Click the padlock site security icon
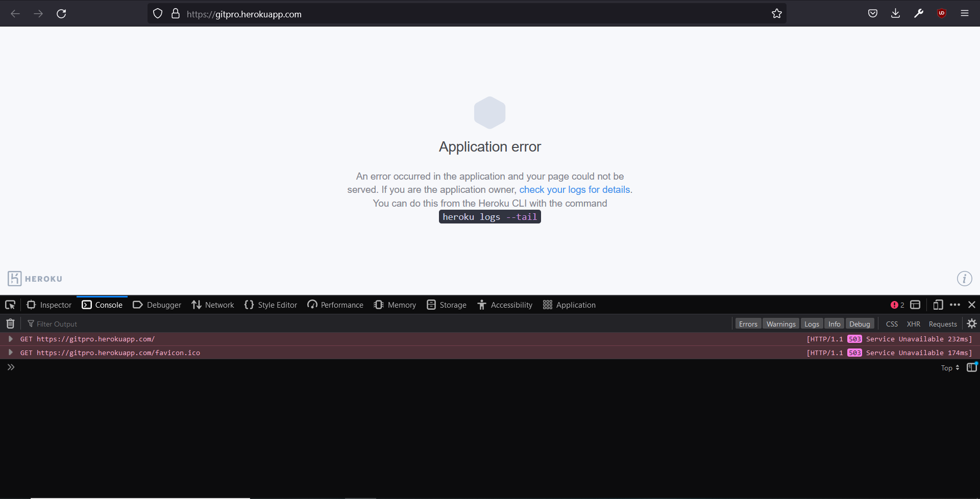980x499 pixels. point(176,14)
